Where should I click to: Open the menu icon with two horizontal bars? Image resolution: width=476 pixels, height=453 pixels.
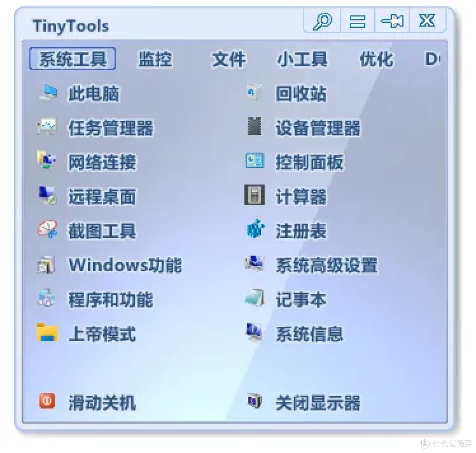pyautogui.click(x=357, y=21)
